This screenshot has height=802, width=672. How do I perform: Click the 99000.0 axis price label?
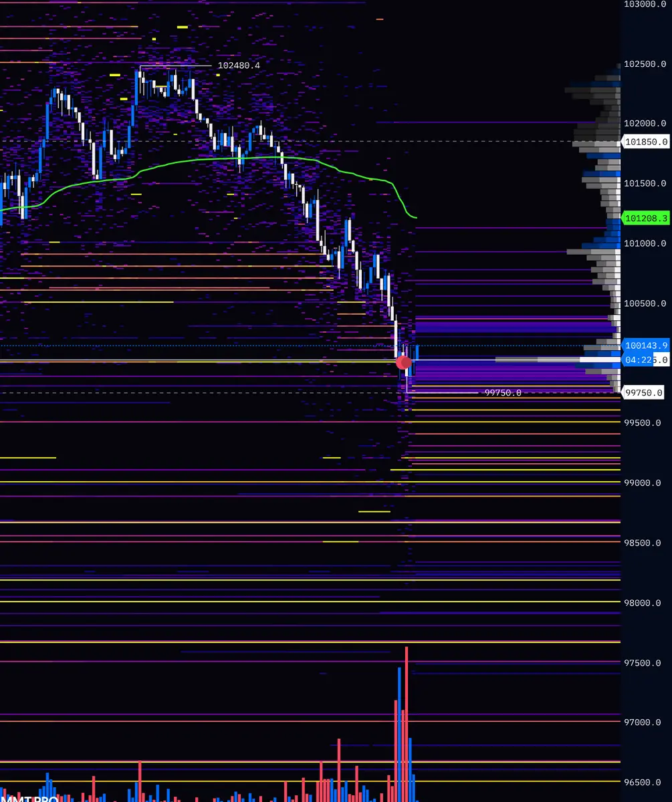(x=643, y=483)
